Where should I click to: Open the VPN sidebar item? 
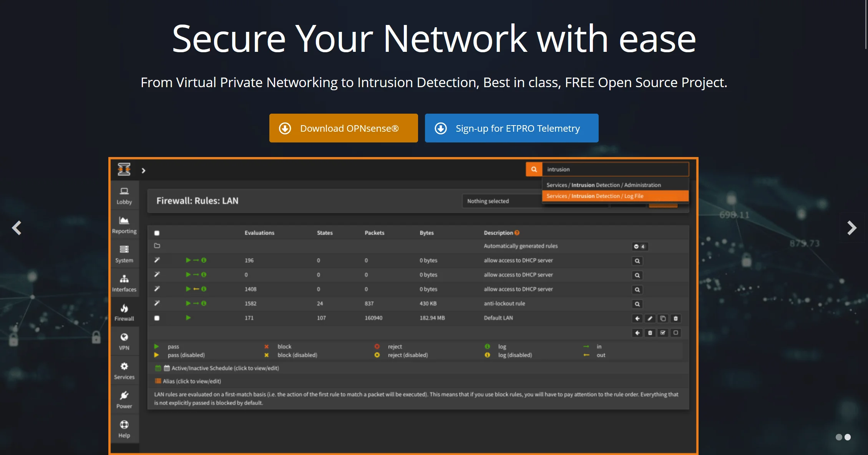tap(124, 342)
